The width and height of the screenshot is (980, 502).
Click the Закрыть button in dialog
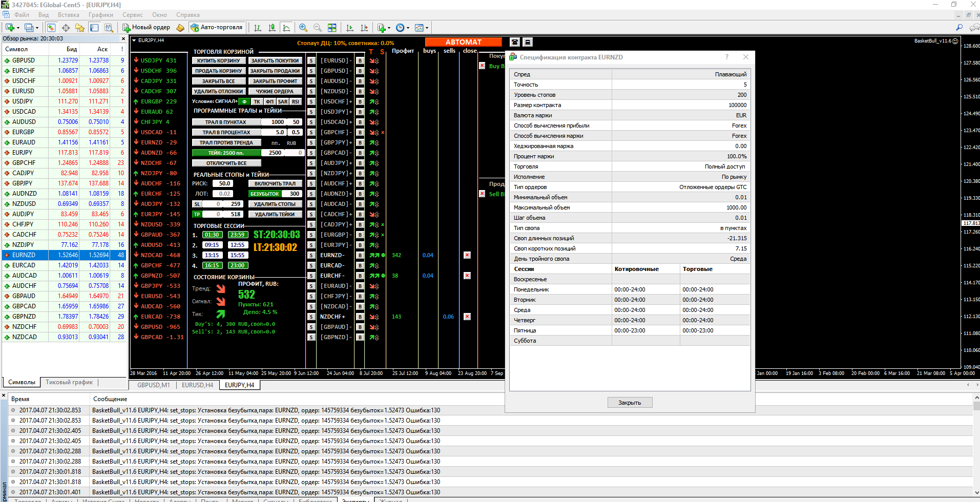630,403
